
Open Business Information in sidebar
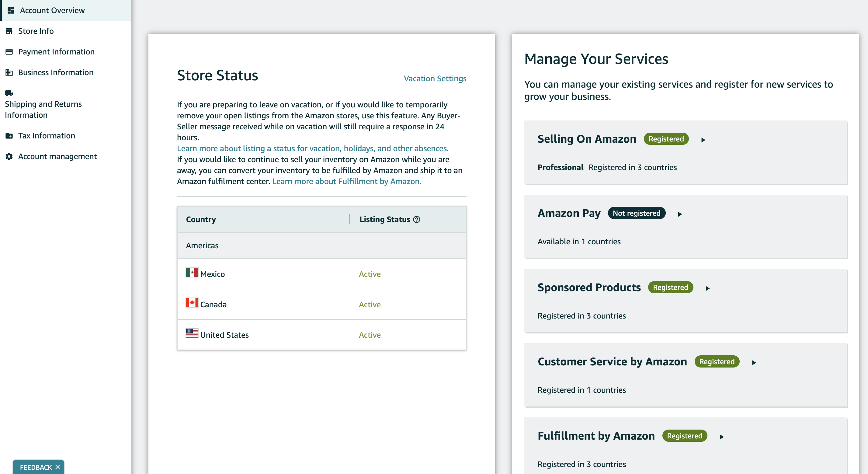pyautogui.click(x=66, y=72)
